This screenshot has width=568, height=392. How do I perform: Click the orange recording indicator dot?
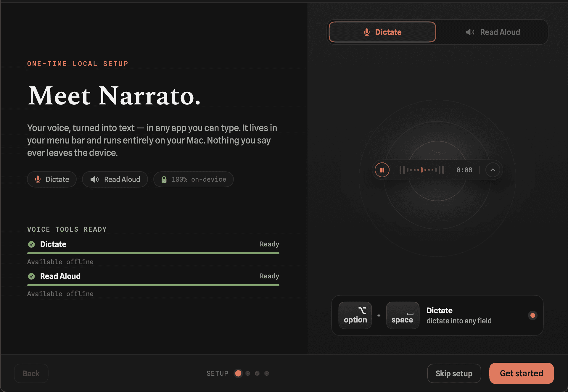(x=533, y=315)
